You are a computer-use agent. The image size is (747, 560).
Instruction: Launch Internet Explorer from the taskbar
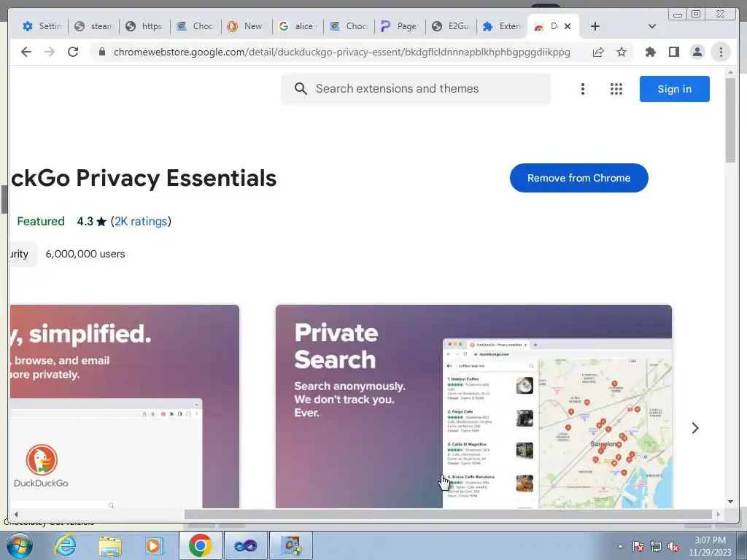point(65,545)
